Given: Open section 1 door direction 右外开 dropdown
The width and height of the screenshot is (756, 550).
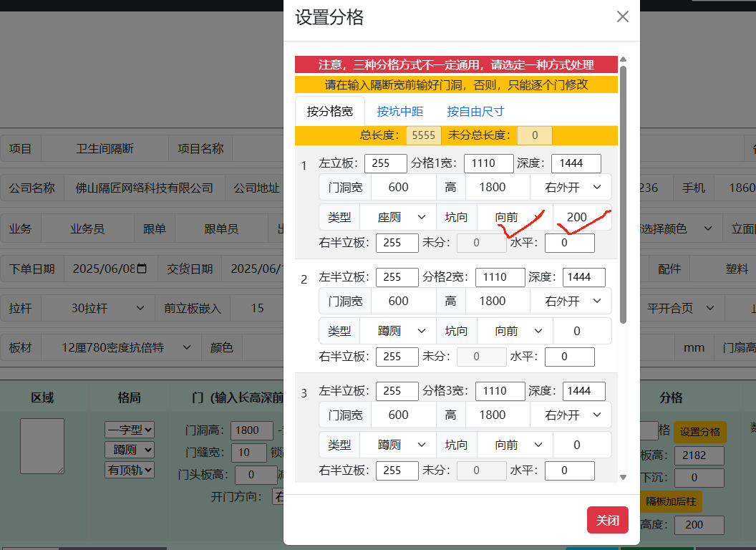Looking at the screenshot, I should coord(571,187).
